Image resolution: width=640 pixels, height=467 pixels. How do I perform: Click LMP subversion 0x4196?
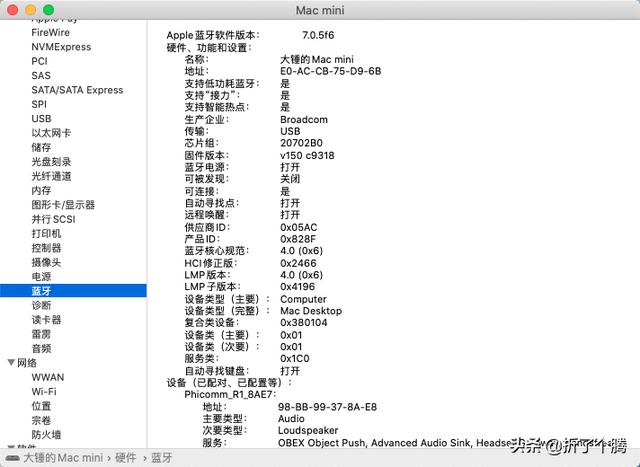[298, 287]
